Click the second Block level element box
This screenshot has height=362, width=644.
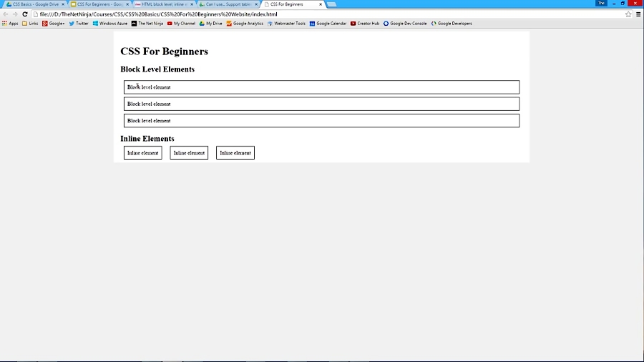(x=321, y=104)
